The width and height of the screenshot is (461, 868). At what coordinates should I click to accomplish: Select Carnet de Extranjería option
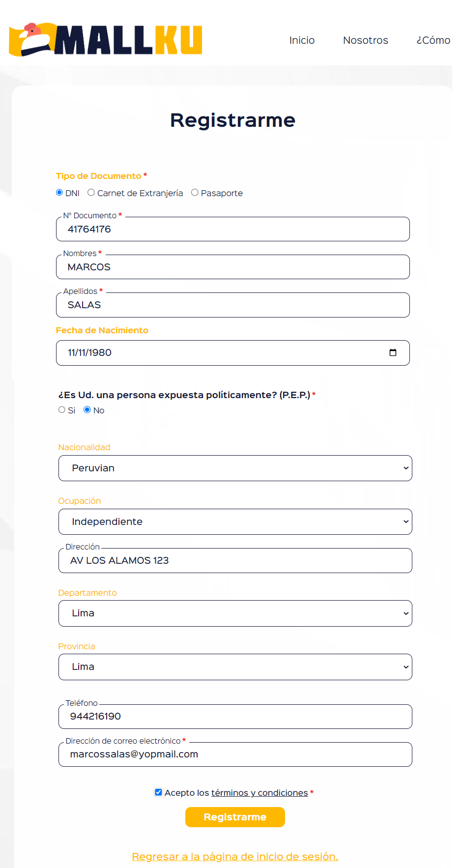[91, 193]
